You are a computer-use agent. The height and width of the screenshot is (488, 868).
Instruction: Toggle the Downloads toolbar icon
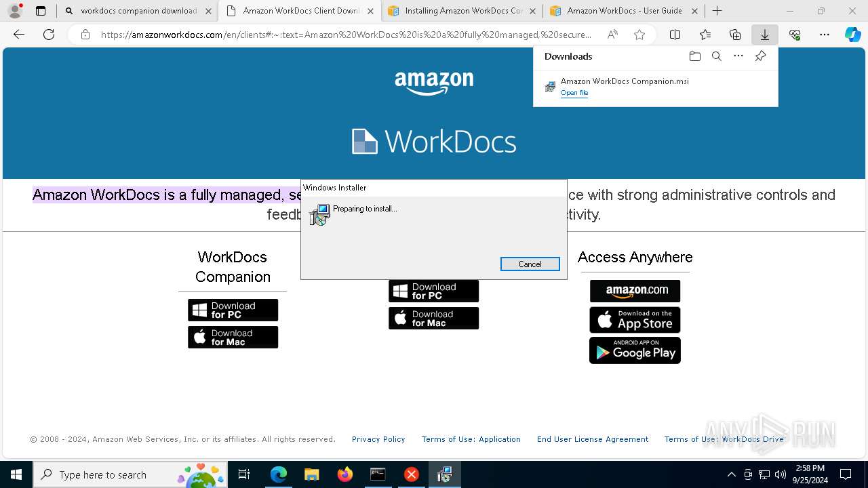click(x=765, y=35)
